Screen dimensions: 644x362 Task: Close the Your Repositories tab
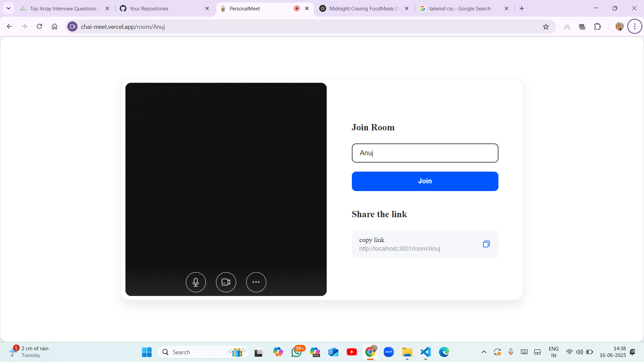[x=207, y=9]
